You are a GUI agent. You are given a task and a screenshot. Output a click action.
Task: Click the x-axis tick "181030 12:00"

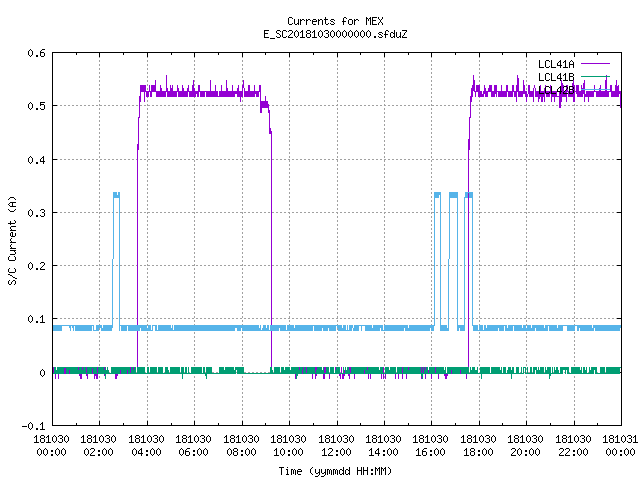point(336,446)
